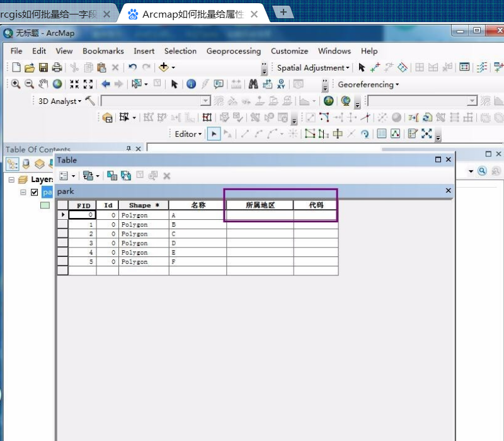
Task: Open Add Data dropdown arrow
Action: (173, 67)
